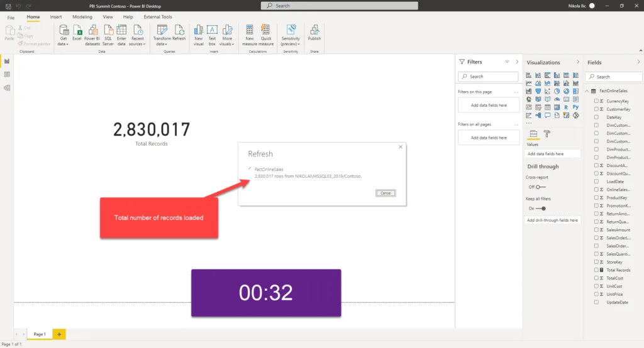This screenshot has height=348, width=644.
Task: Check the DateKey field
Action: (596, 117)
